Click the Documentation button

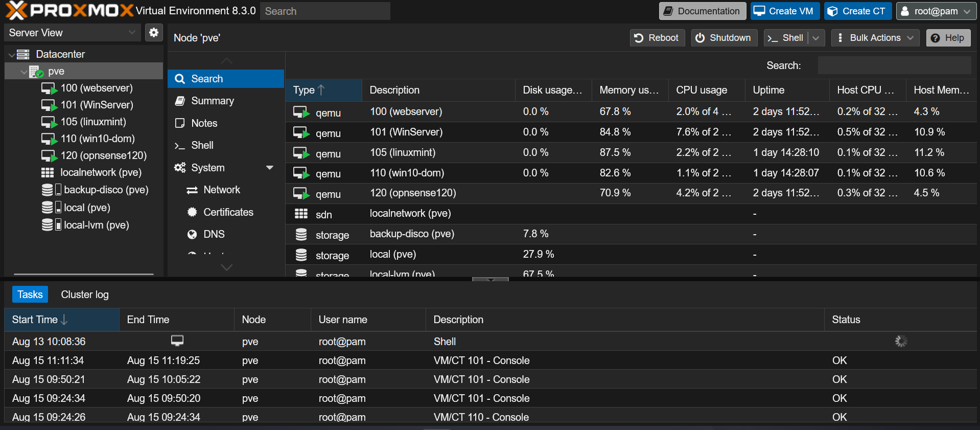[703, 11]
